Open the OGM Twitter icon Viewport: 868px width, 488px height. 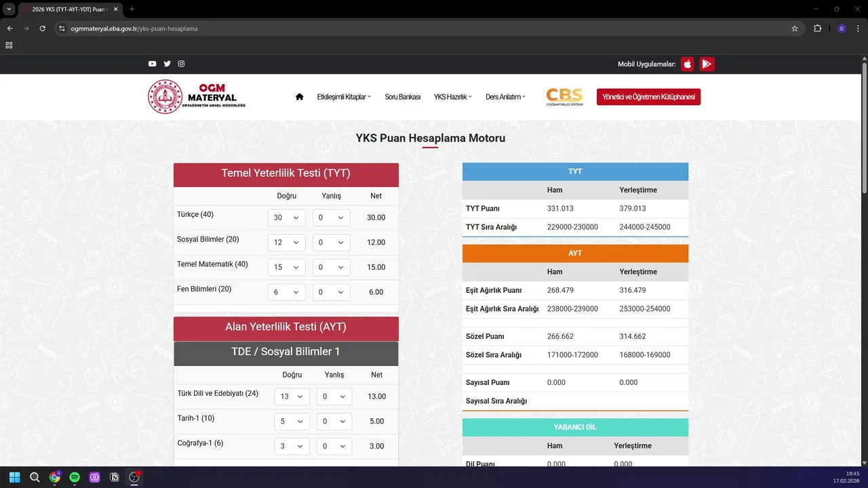click(x=167, y=64)
